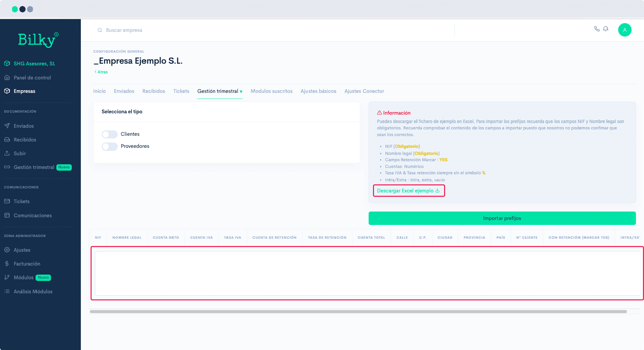Viewport: 644px width, 350px height.
Task: Click the NOMBRE LEGAL column header
Action: (x=127, y=238)
